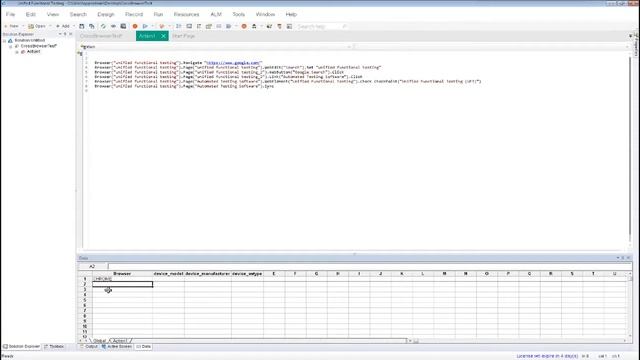Switch to Toolbox tab at bottom left
Screen dimensions: 640x360
click(x=54, y=347)
